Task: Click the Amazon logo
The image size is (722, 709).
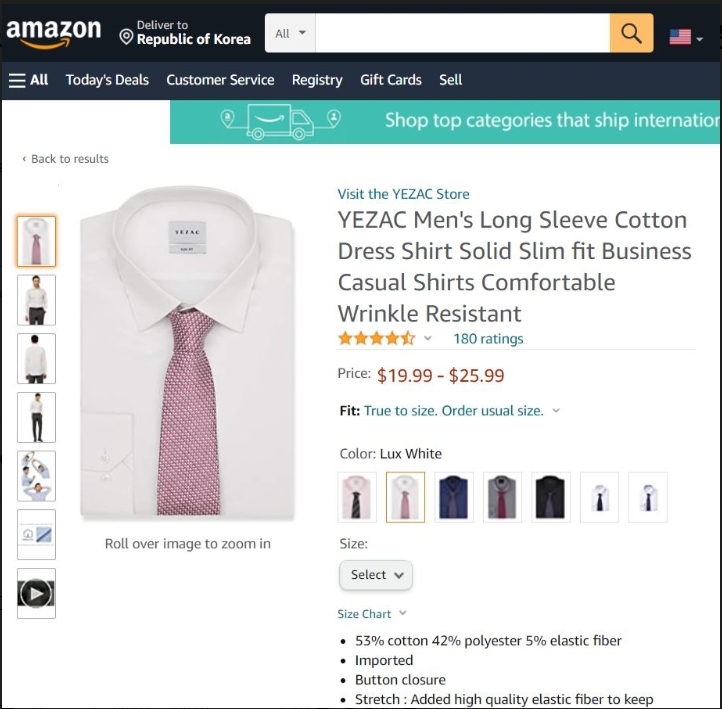Action: (x=53, y=34)
